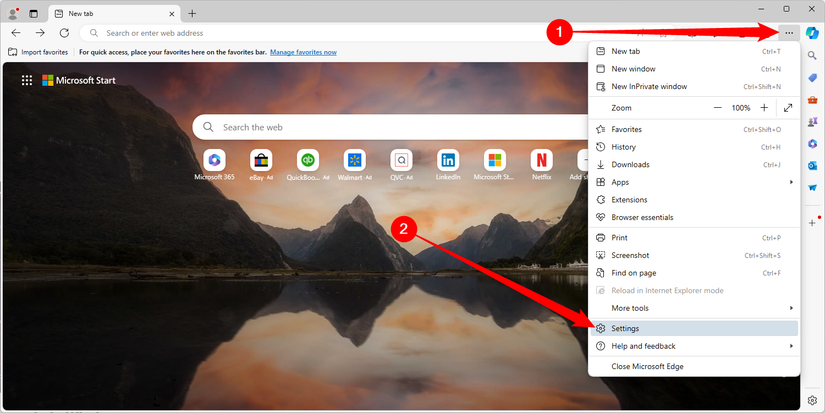This screenshot has height=413, width=825.
Task: Open the app launcher grid beside Microsoft Start
Action: [x=27, y=80]
